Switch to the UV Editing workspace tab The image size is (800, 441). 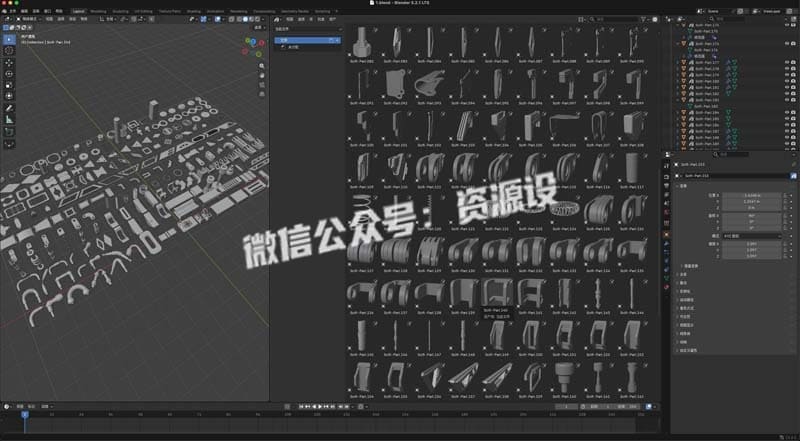click(x=143, y=11)
